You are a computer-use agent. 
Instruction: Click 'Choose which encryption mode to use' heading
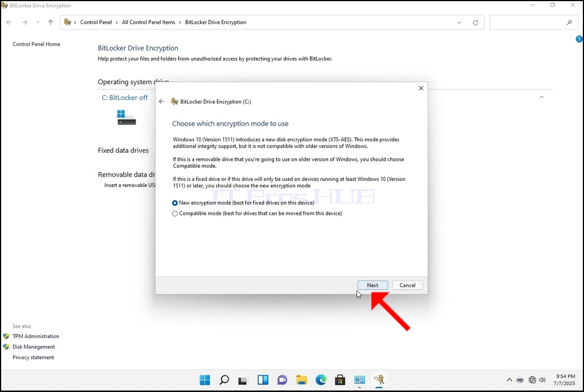point(230,124)
